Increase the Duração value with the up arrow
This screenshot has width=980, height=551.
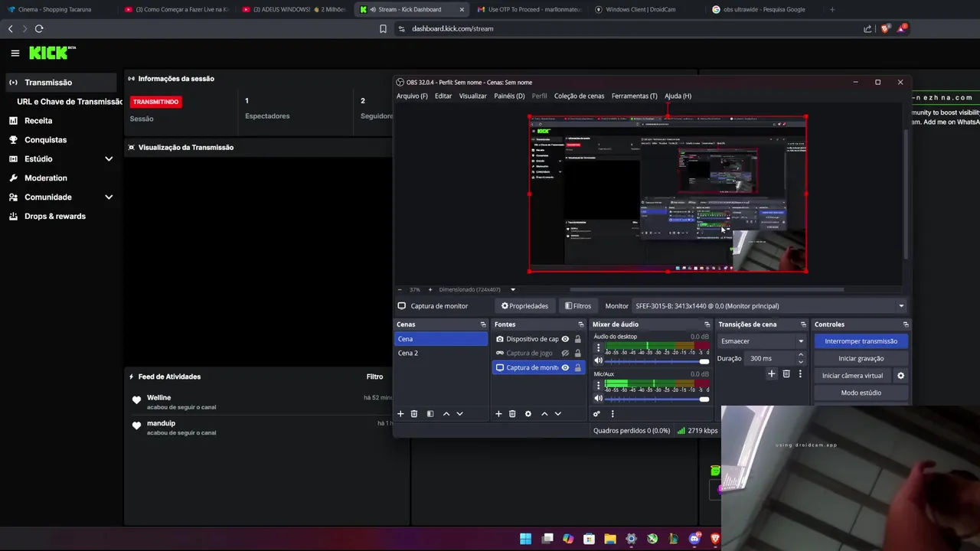[801, 355]
